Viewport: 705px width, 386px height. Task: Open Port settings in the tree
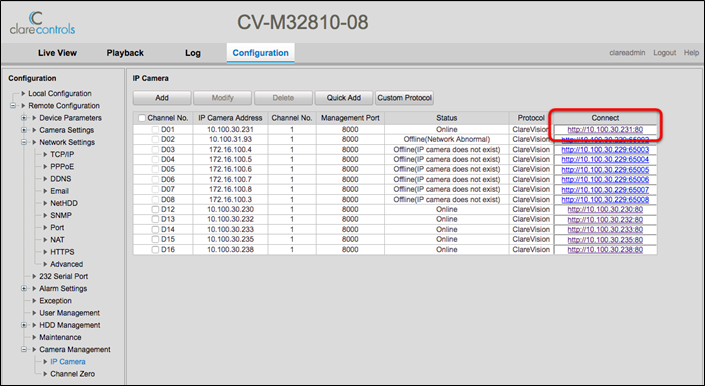click(57, 227)
